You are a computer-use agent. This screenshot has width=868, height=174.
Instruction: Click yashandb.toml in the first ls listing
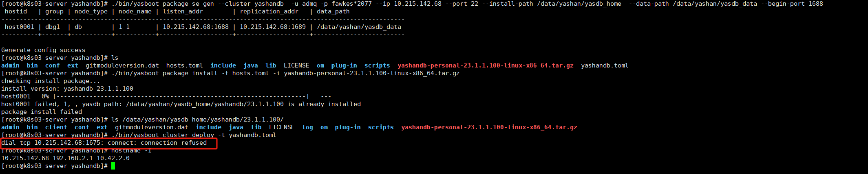tap(605, 65)
